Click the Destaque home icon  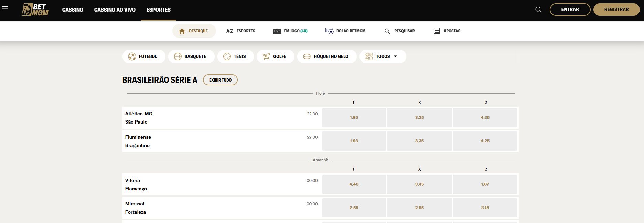pyautogui.click(x=182, y=31)
